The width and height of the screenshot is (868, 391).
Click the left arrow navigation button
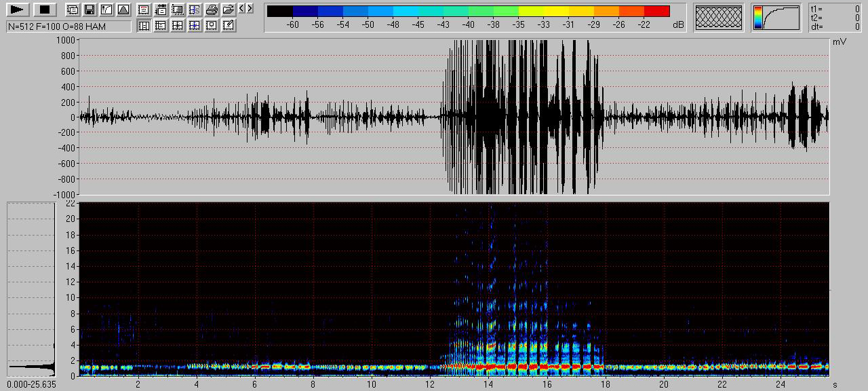click(241, 8)
